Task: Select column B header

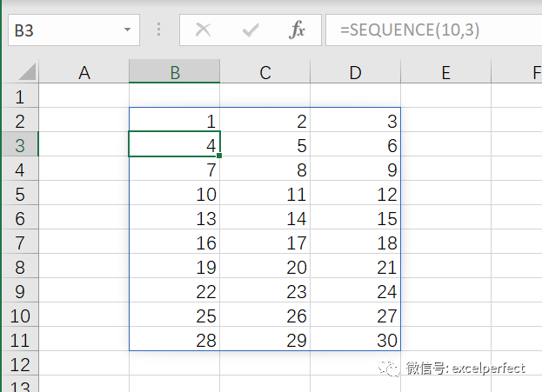Action: pyautogui.click(x=175, y=73)
